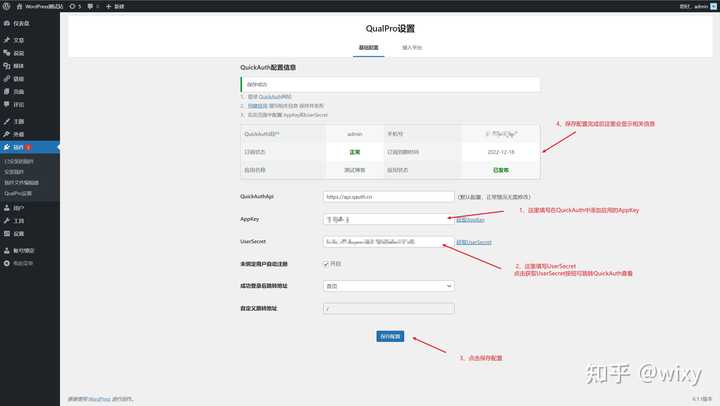
Task: Click the green 已发布 application status cell
Action: (x=501, y=170)
